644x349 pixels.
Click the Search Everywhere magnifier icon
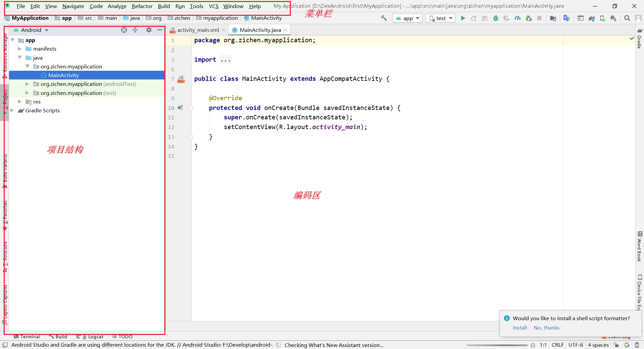click(627, 18)
